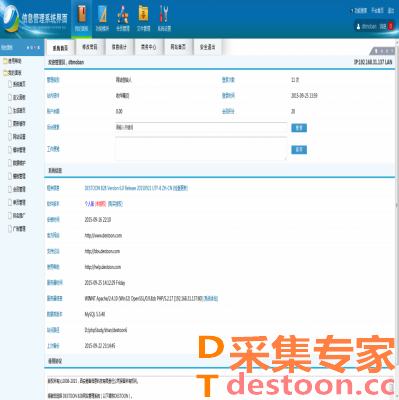Switch to the 修改密码 tab
Viewport: 399px width, 400px height.
click(x=90, y=47)
